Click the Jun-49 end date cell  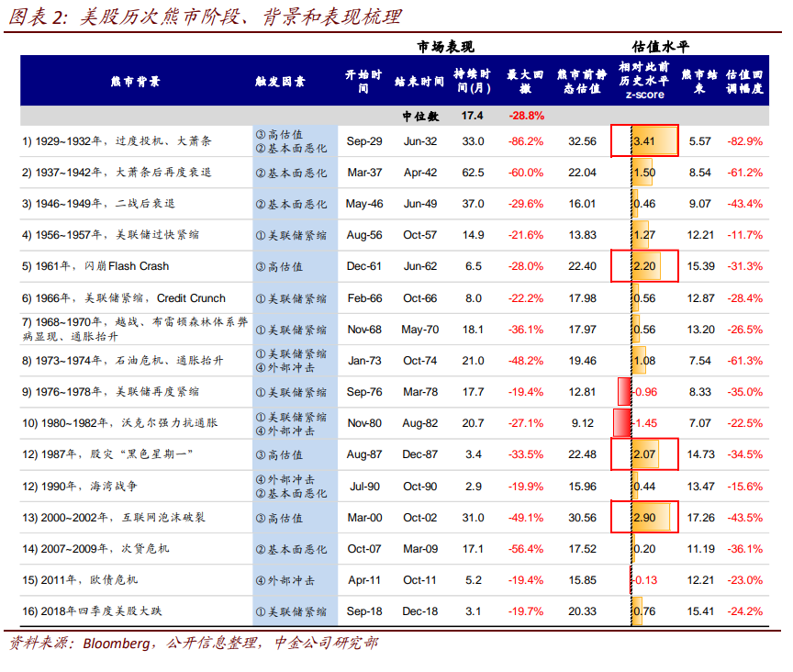coord(420,204)
